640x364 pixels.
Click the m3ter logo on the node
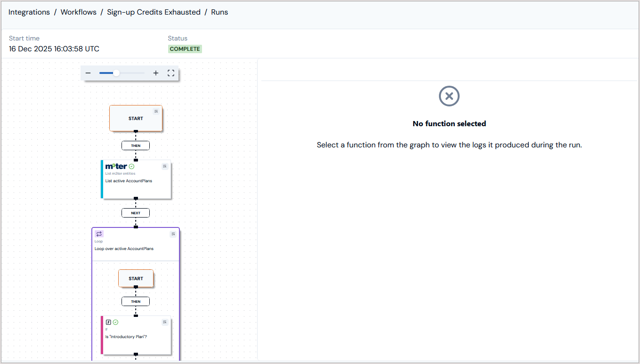[116, 166]
